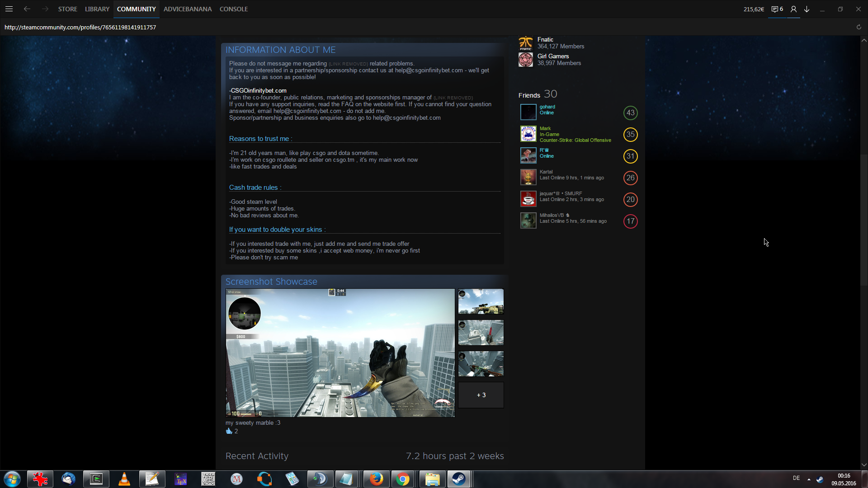The width and height of the screenshot is (868, 488).
Task: Open the chat messages icon
Action: click(x=775, y=9)
